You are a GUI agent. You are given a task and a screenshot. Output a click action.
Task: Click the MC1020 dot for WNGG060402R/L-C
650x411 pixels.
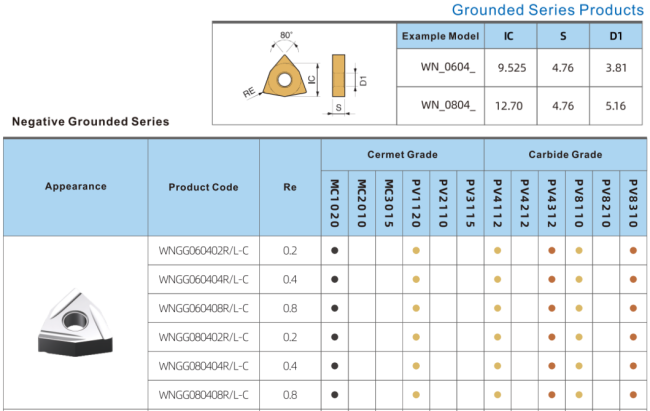[x=335, y=250]
